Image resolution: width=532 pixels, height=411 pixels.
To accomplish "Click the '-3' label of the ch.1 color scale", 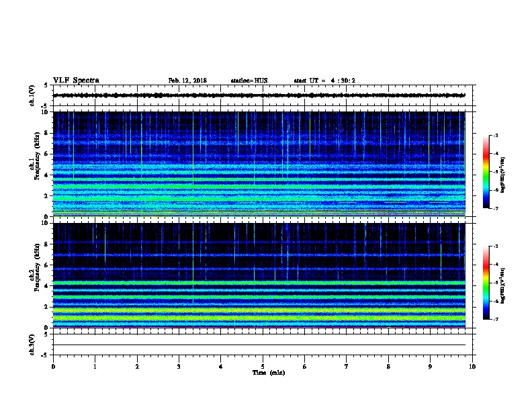I will (x=495, y=135).
